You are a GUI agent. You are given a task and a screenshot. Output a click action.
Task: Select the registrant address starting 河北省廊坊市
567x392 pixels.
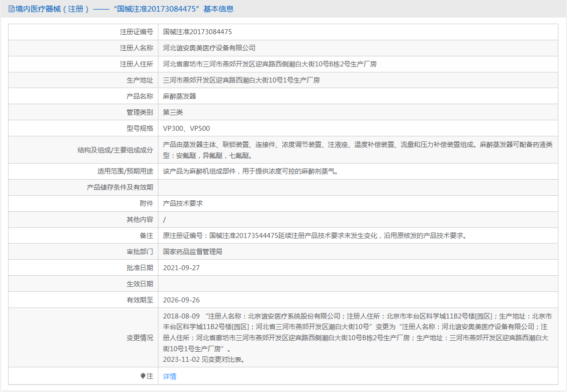click(270, 64)
